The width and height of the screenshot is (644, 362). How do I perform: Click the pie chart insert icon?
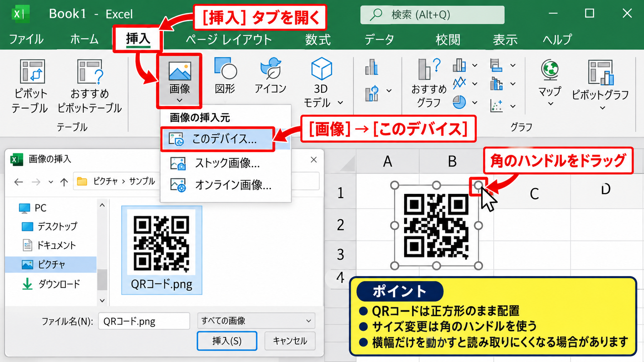459,102
